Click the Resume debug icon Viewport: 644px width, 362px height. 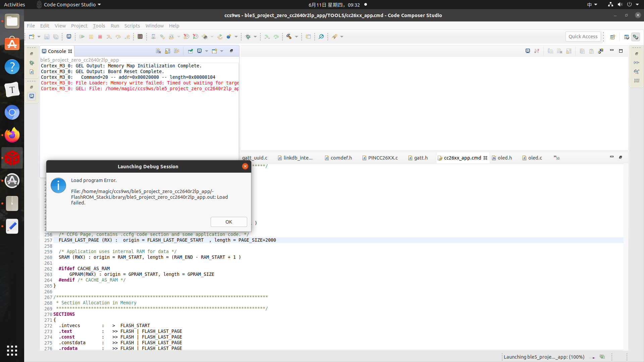(x=82, y=37)
